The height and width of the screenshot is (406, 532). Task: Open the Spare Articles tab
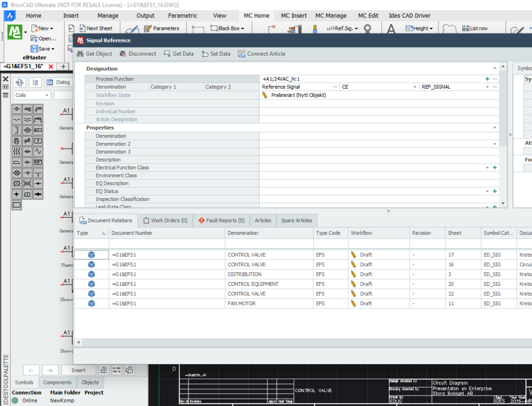tap(296, 220)
